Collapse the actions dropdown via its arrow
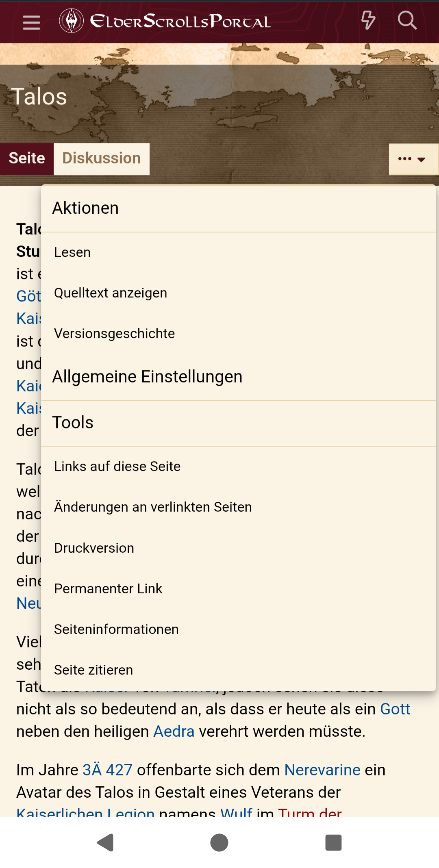Image resolution: width=439 pixels, height=868 pixels. click(x=421, y=161)
